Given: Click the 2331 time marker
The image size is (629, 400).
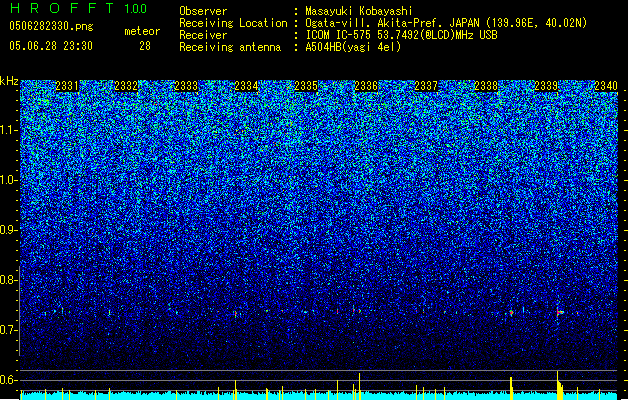Looking at the screenshot, I should point(67,86).
